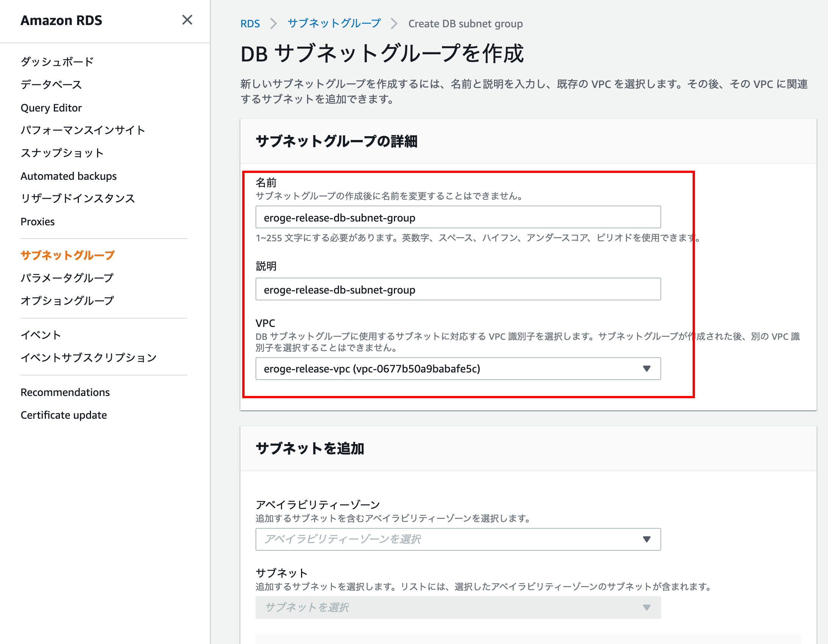Open スナップショット sidebar item
This screenshot has height=644, width=828.
pyautogui.click(x=62, y=153)
